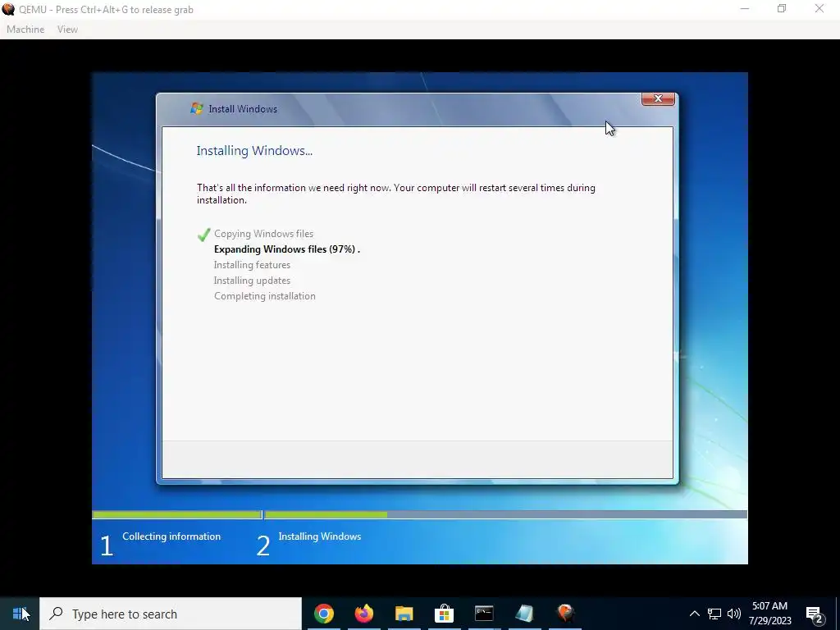Open the clock showing 5:07 AM
Image resolution: width=840 pixels, height=630 pixels.
[769, 614]
